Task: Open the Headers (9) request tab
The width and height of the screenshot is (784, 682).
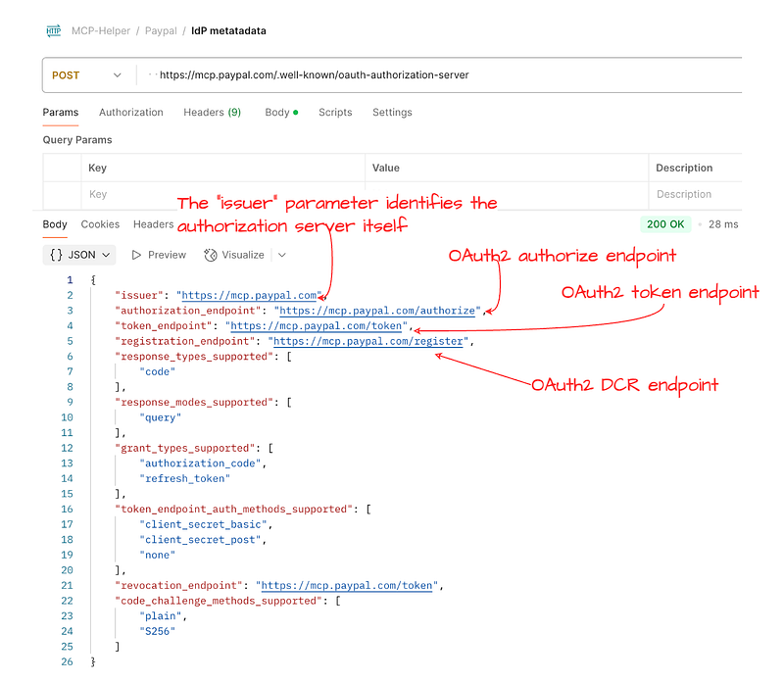Action: tap(212, 112)
